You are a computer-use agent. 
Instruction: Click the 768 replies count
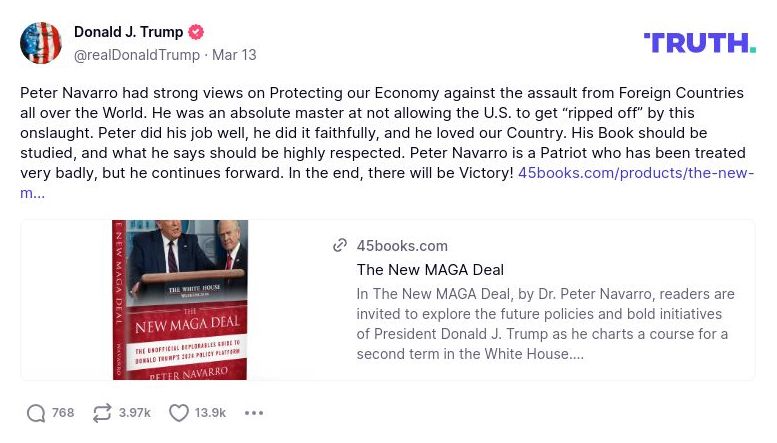(63, 413)
